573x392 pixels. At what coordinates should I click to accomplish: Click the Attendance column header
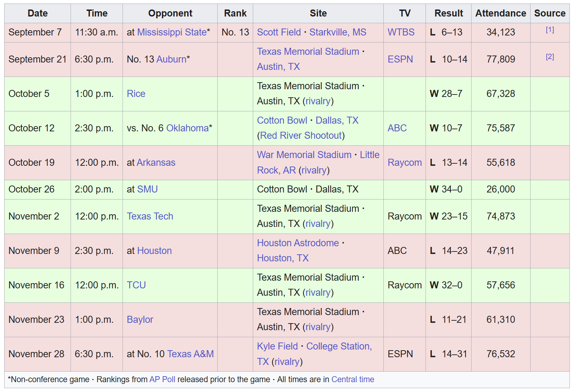click(500, 13)
